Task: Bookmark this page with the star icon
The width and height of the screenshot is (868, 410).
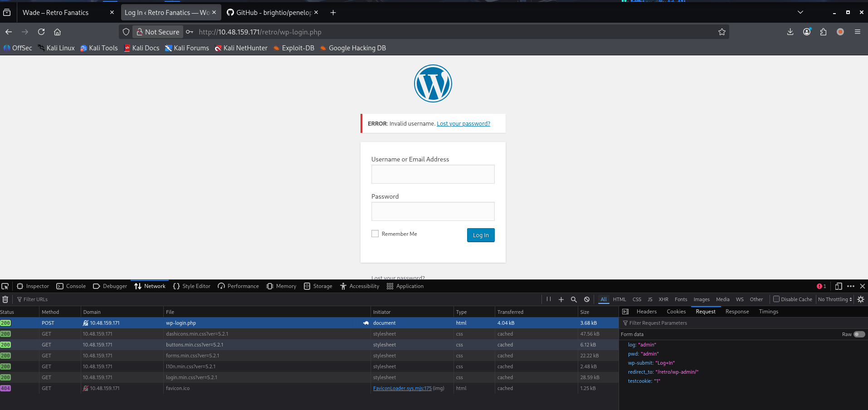Action: [722, 32]
